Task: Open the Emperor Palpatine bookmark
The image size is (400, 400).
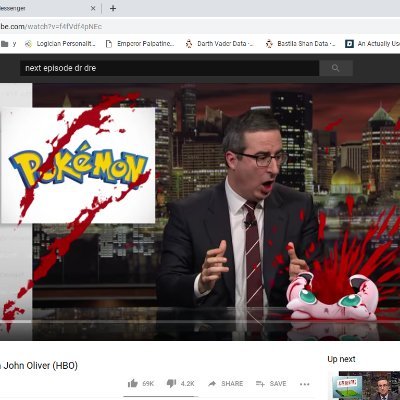Action: coord(140,44)
